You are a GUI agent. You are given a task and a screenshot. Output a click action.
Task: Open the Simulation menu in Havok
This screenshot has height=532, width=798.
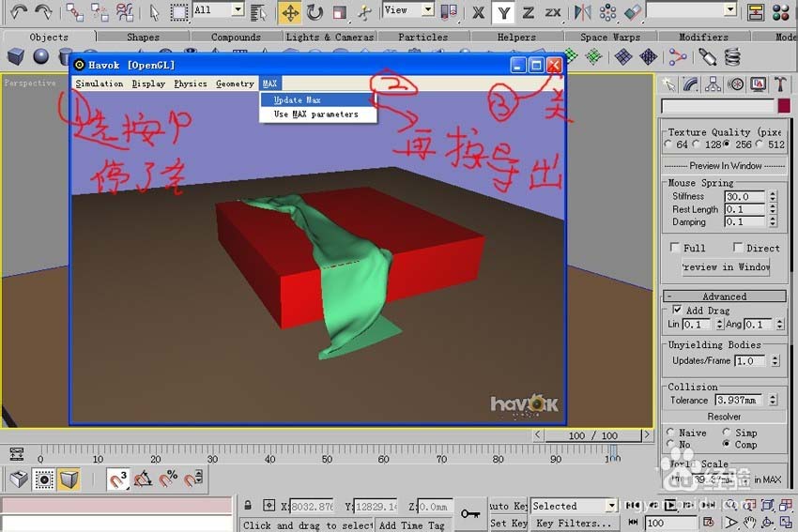100,84
